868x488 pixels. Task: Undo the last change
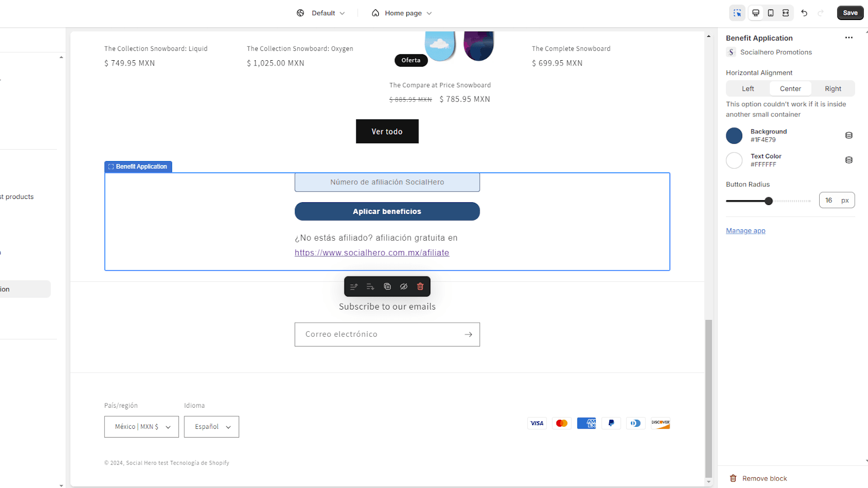point(805,12)
